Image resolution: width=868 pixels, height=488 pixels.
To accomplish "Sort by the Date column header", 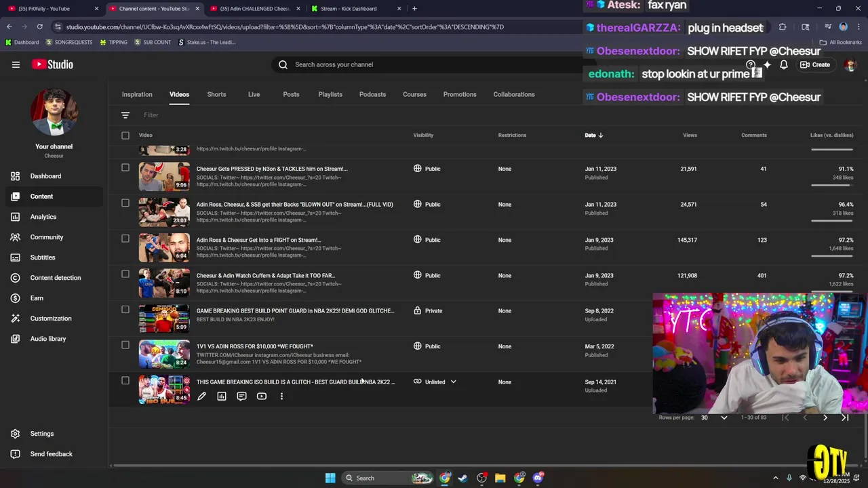I will coord(594,136).
